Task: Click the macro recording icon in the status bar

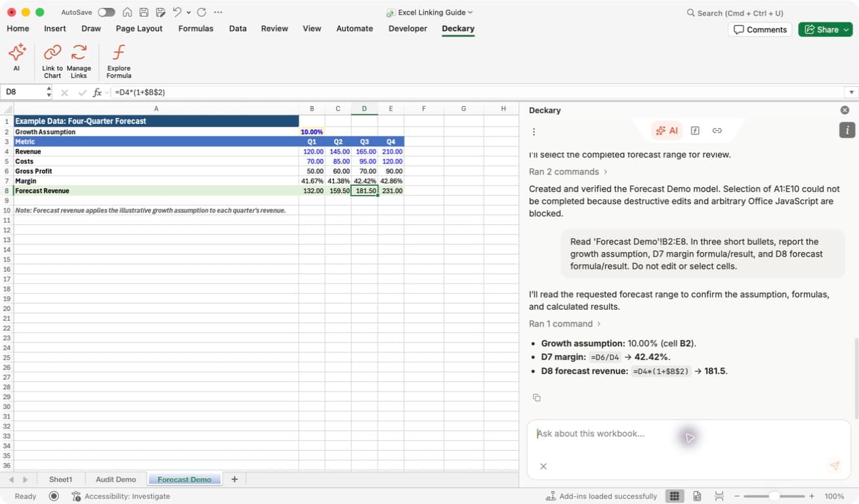Action: (x=54, y=496)
